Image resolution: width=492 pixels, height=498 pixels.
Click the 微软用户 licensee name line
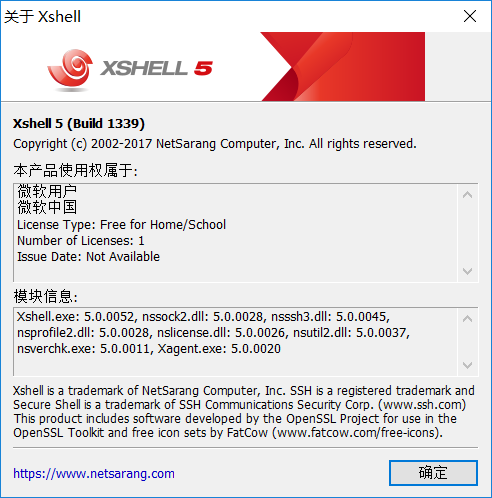(47, 191)
